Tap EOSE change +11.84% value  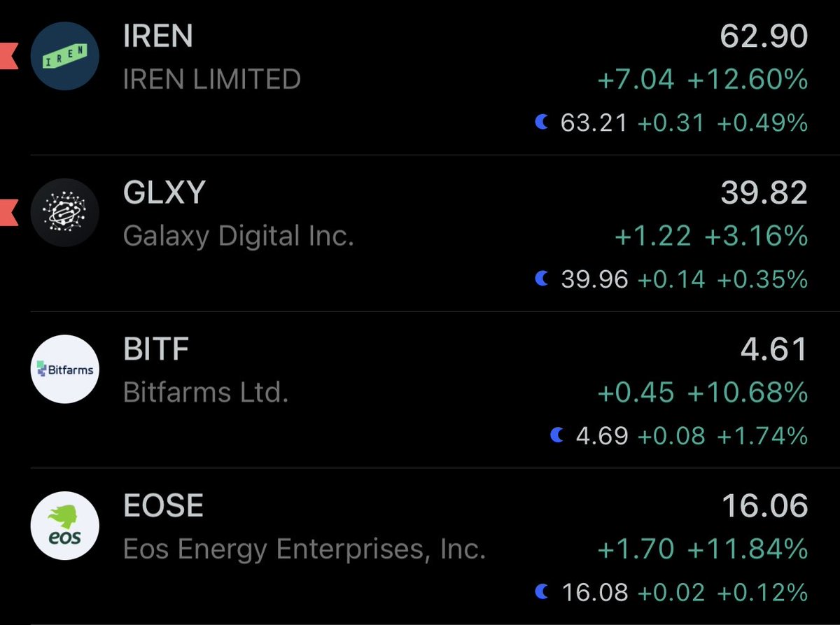click(748, 549)
